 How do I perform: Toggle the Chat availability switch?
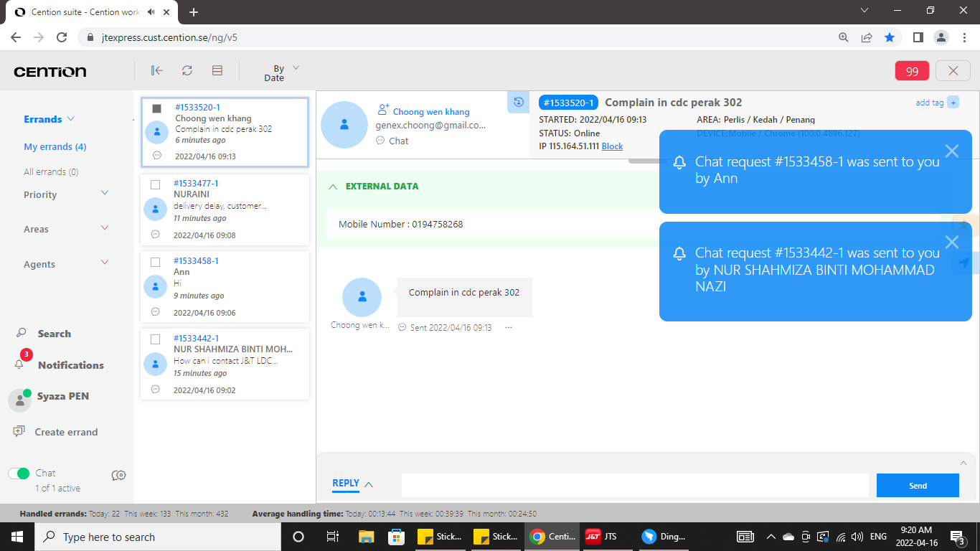(19, 474)
